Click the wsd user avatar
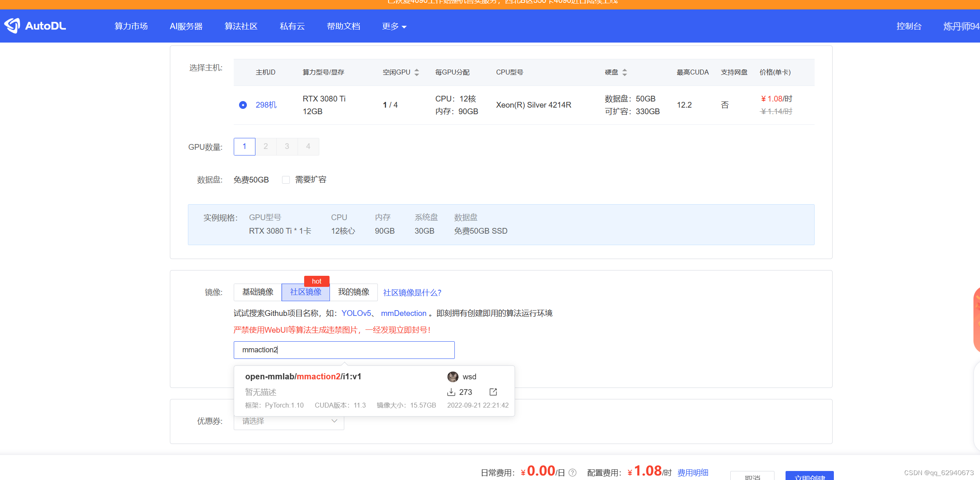 [453, 376]
